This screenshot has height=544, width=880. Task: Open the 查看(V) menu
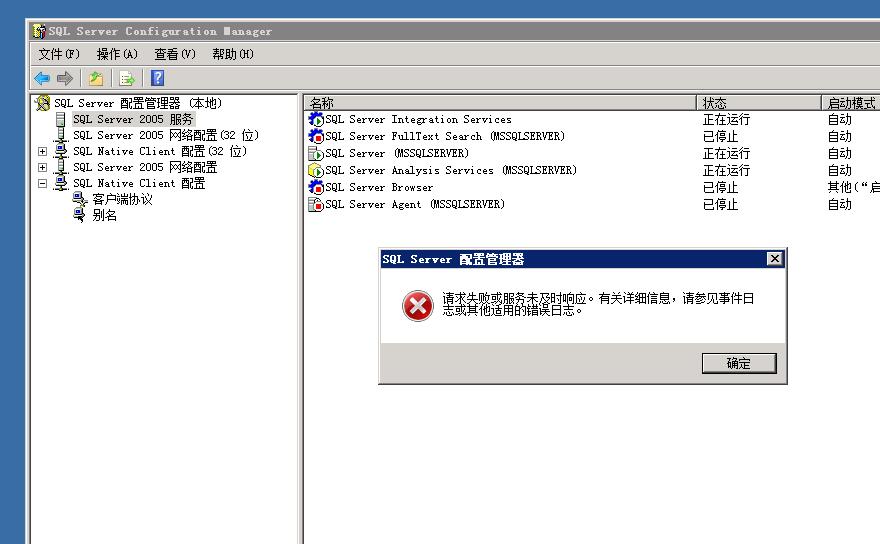pos(174,54)
